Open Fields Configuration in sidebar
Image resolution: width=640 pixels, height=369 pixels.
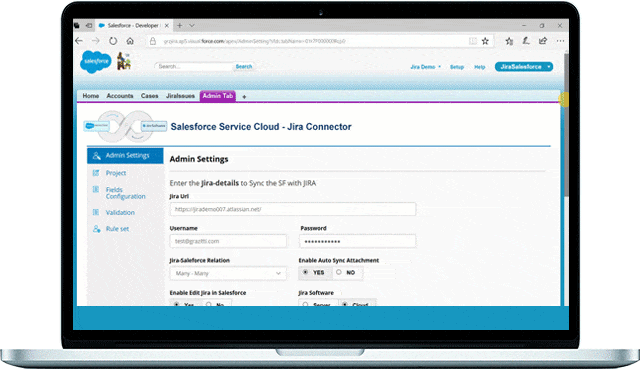(125, 193)
